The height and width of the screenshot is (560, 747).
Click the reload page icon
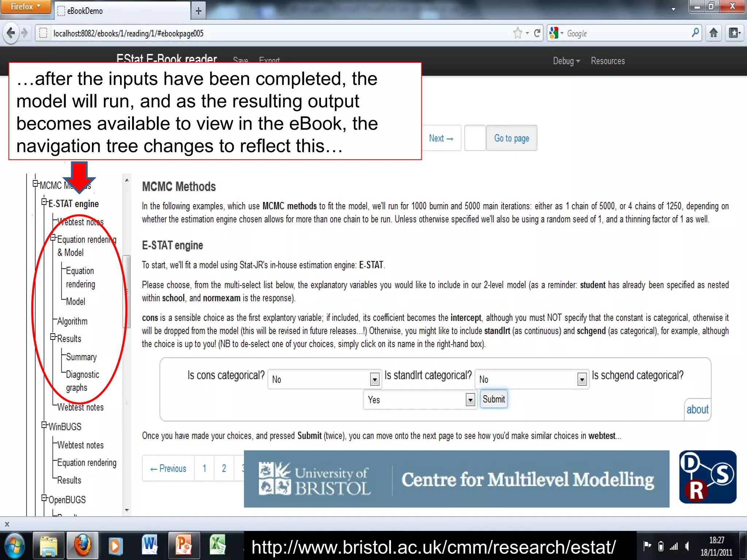[537, 33]
